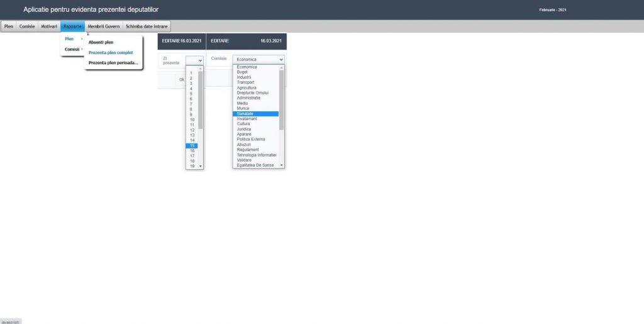Click the commission list scrollbar thumb
The width and height of the screenshot is (644, 324).
pos(281,100)
